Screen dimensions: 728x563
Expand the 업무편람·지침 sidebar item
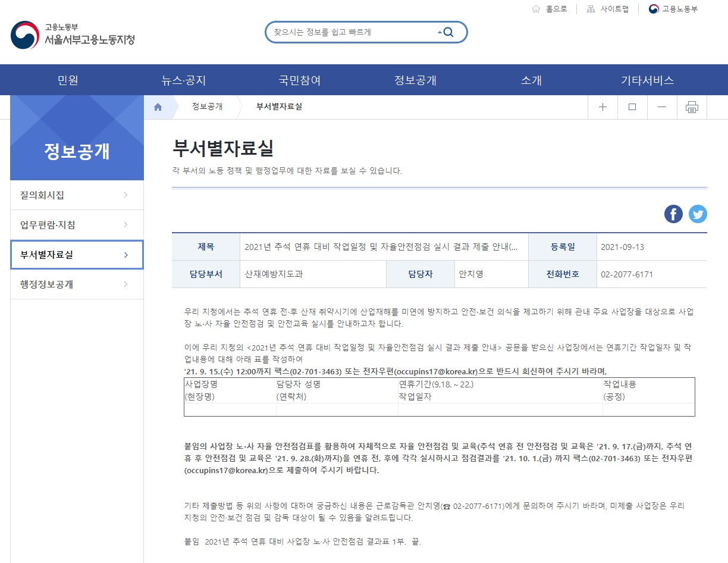click(77, 225)
